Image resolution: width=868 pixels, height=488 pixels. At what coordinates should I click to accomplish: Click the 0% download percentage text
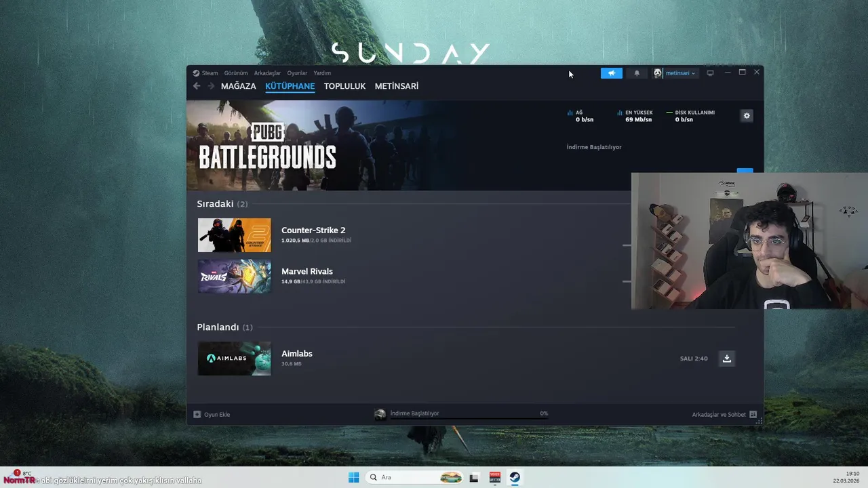click(x=544, y=413)
